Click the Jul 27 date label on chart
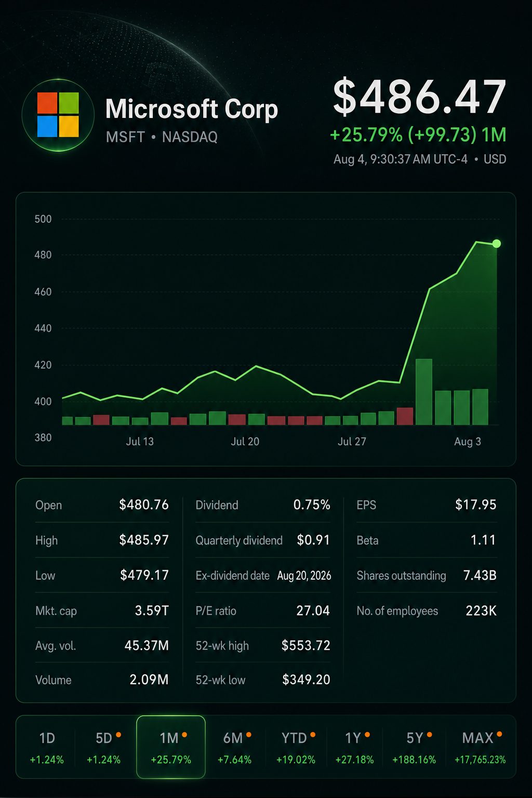Viewport: 532px width, 798px height. click(352, 442)
